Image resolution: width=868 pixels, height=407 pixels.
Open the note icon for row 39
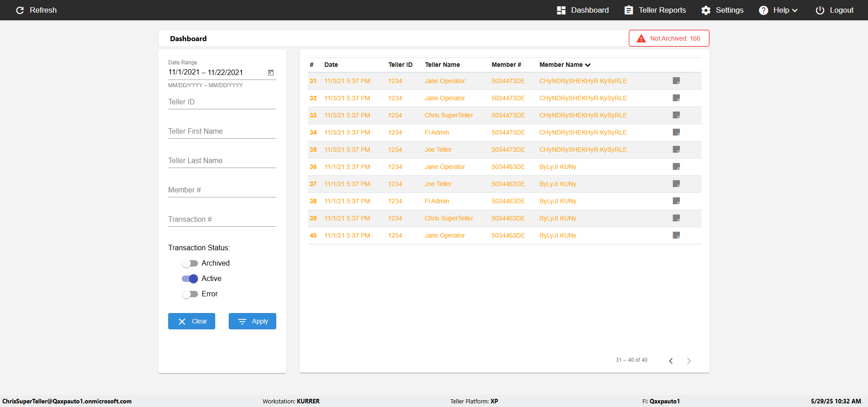coord(676,218)
